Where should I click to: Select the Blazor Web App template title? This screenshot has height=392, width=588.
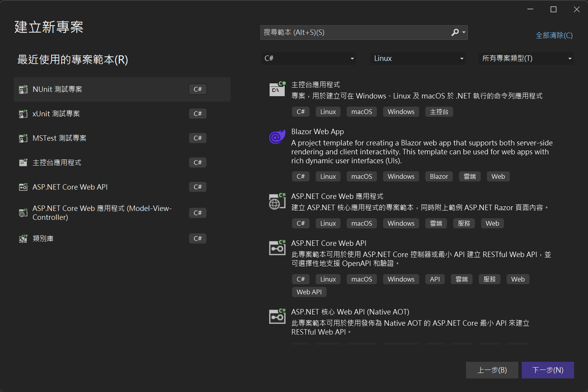pos(318,132)
